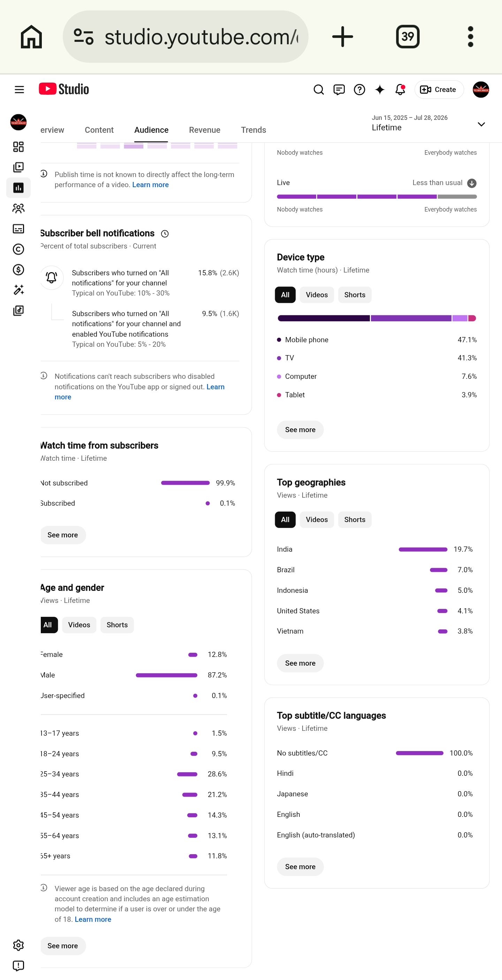The width and height of the screenshot is (502, 980).
Task: Open Settings gear in the sidebar
Action: click(18, 945)
